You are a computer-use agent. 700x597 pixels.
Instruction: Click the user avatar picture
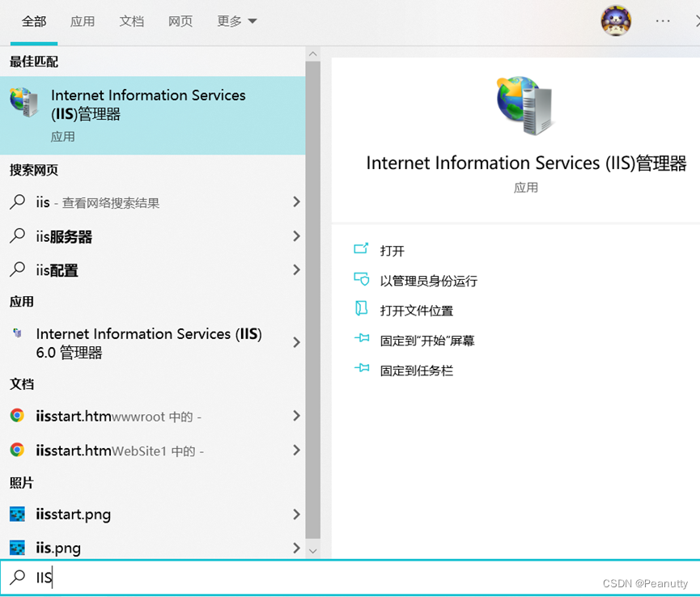pos(616,20)
